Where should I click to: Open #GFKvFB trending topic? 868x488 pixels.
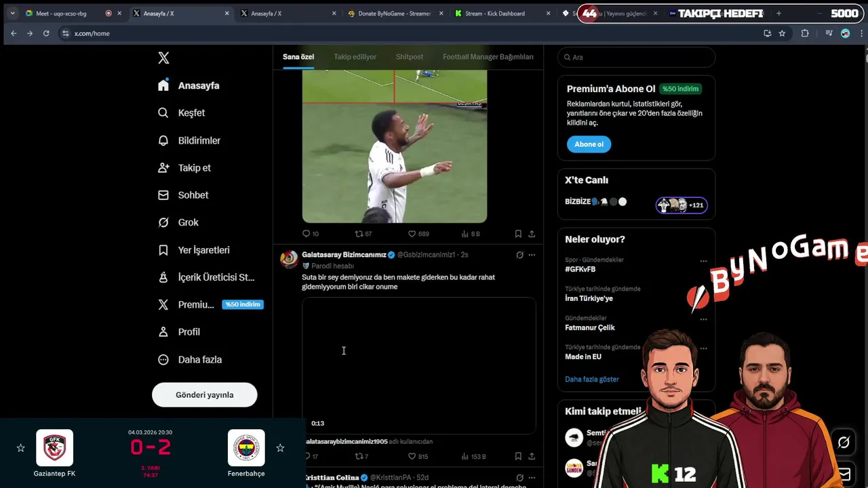[580, 269]
